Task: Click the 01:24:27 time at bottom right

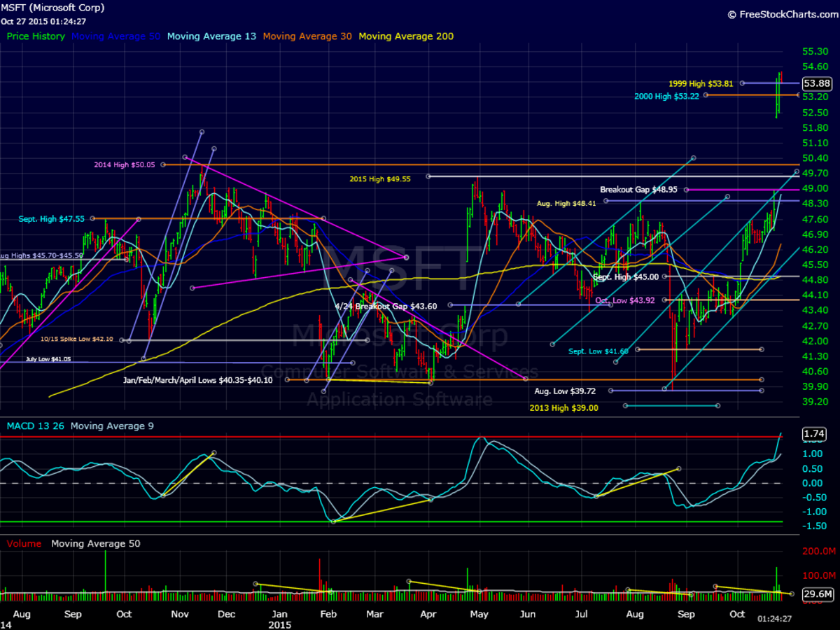Action: (x=776, y=619)
